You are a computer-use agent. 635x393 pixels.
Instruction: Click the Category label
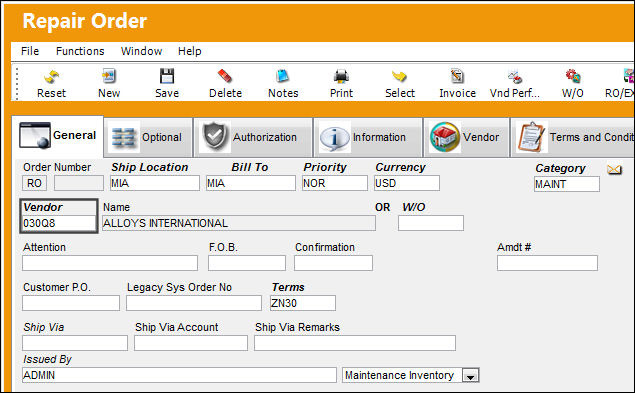click(x=560, y=168)
